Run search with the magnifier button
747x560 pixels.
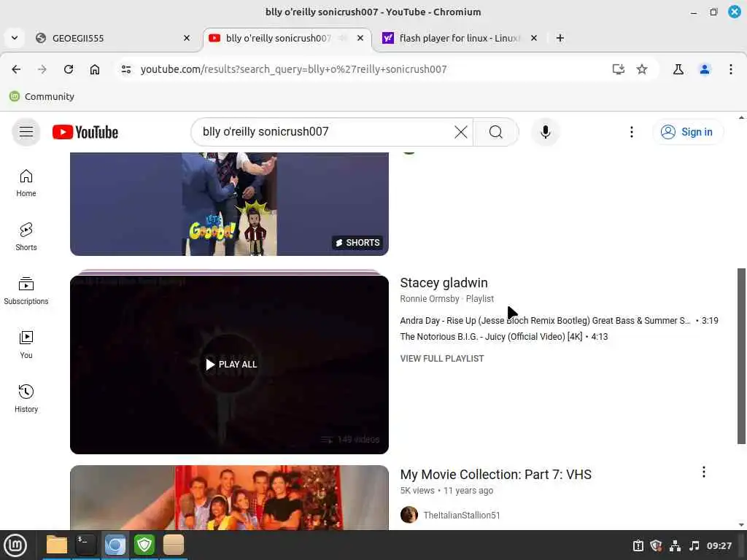[495, 132]
